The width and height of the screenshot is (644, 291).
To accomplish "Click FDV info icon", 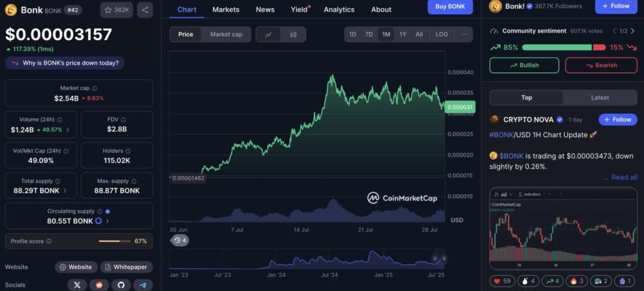I will [x=123, y=120].
